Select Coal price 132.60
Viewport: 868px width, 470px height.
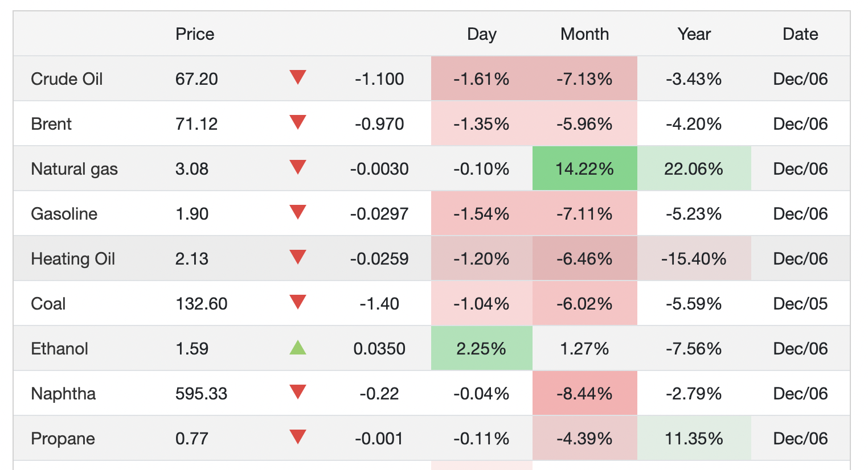pyautogui.click(x=202, y=304)
